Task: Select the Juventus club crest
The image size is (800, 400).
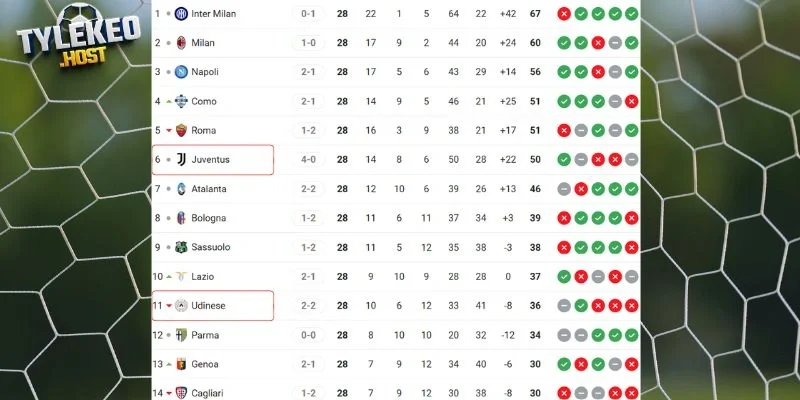Action: click(x=181, y=159)
